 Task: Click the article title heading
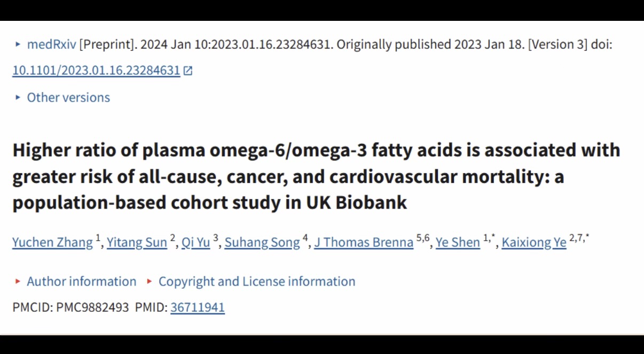pos(315,176)
